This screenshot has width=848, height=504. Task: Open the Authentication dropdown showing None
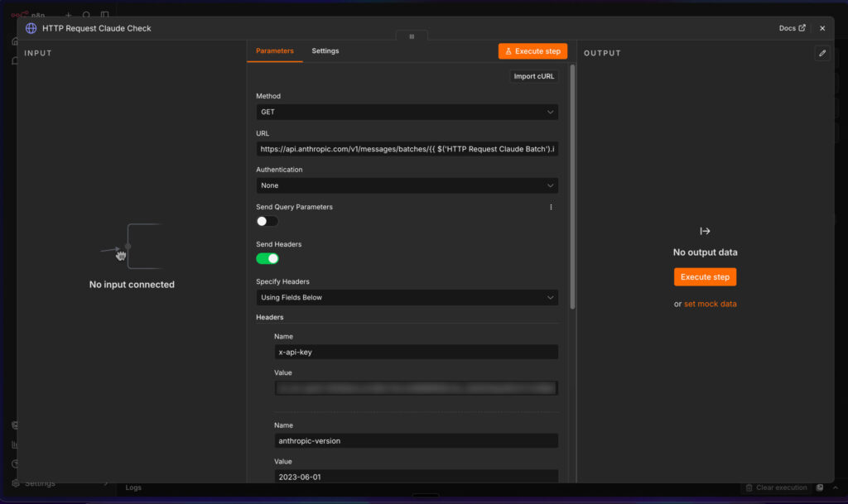(x=407, y=185)
